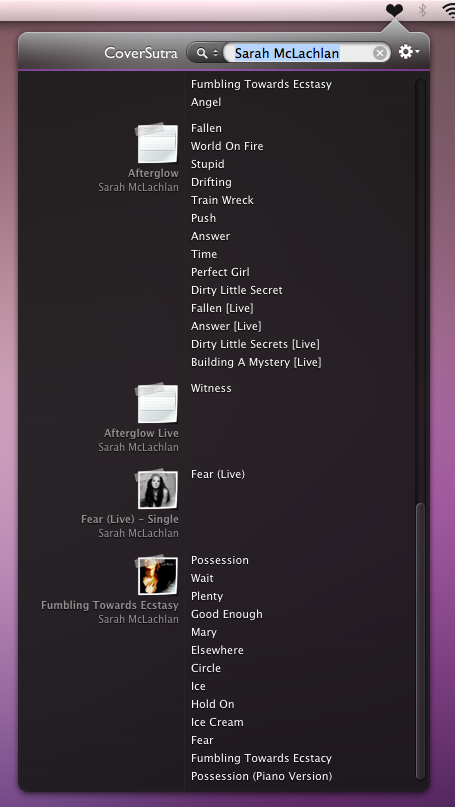Viewport: 455px width, 807px height.
Task: Play the song Good Enough
Action: [226, 614]
